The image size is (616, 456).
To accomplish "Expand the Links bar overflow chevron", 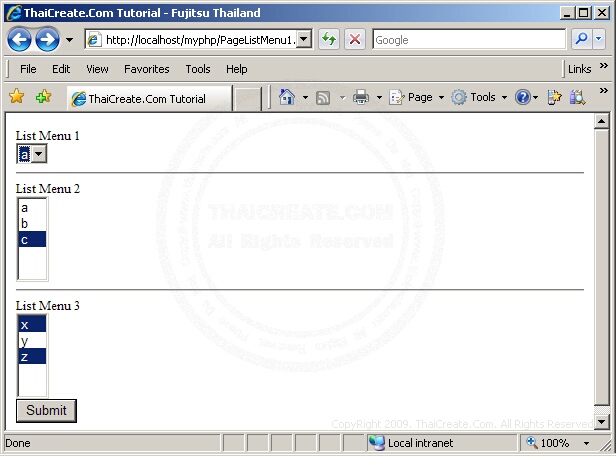I will pos(604,66).
